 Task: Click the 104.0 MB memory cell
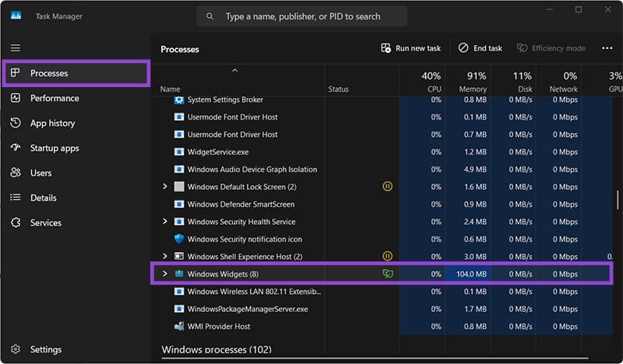(x=468, y=274)
